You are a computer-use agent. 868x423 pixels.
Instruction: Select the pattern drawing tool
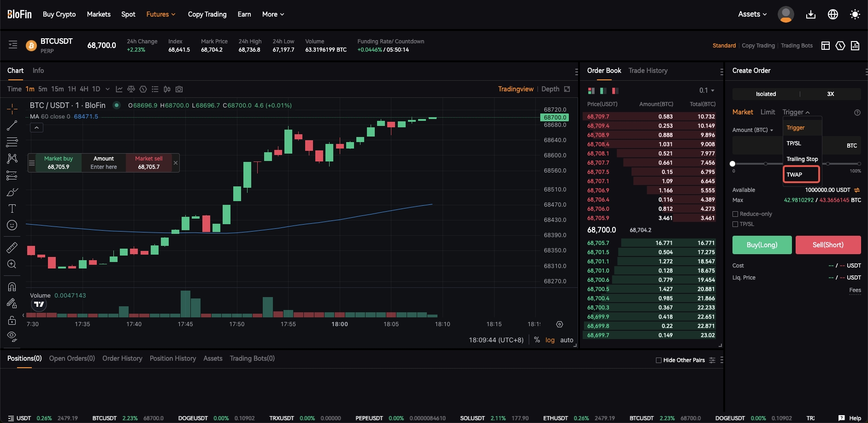(x=12, y=159)
